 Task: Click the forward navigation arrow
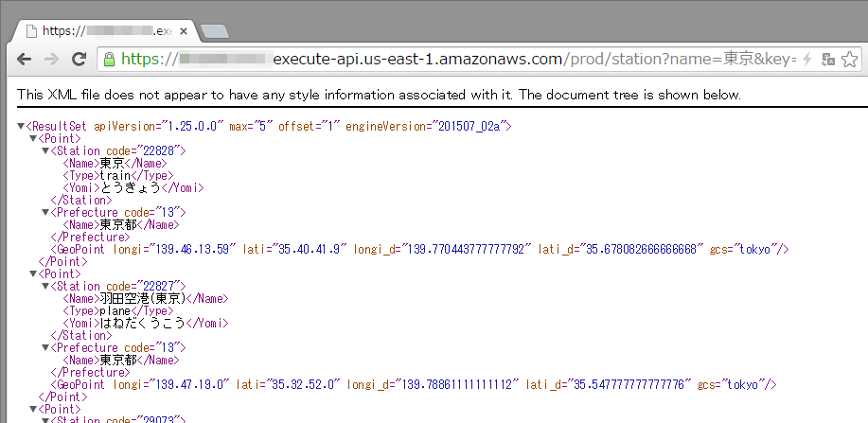(x=51, y=60)
